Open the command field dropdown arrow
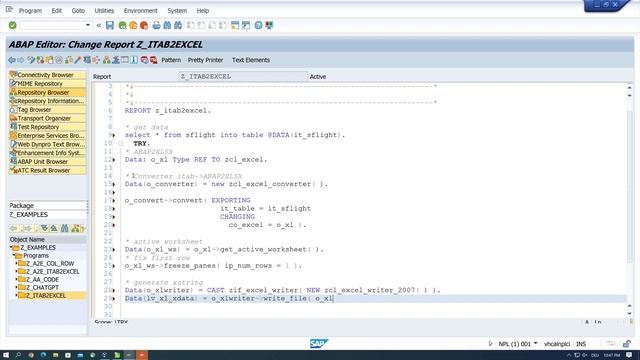This screenshot has height=360, width=640. (88, 25)
